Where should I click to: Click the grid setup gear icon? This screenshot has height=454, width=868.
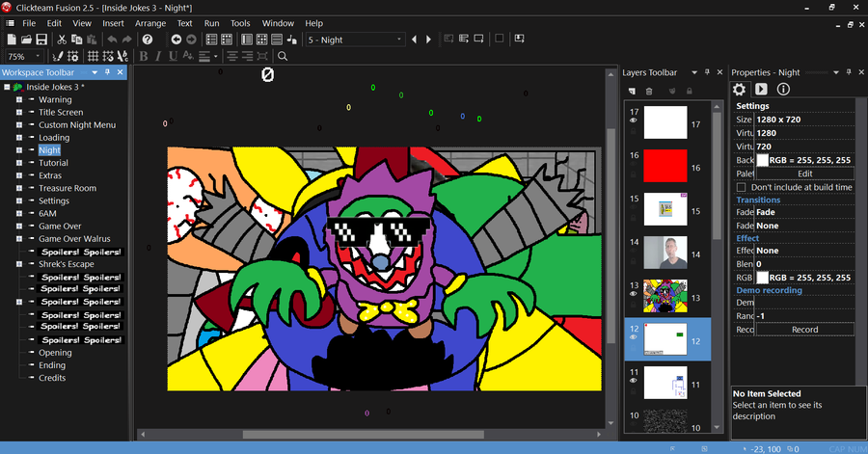click(72, 56)
